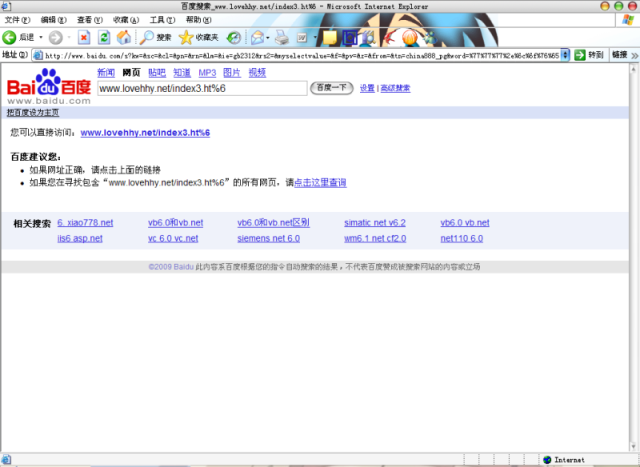Open the 查看(V) menu
Viewport: 640px width, 467px height.
[x=90, y=20]
